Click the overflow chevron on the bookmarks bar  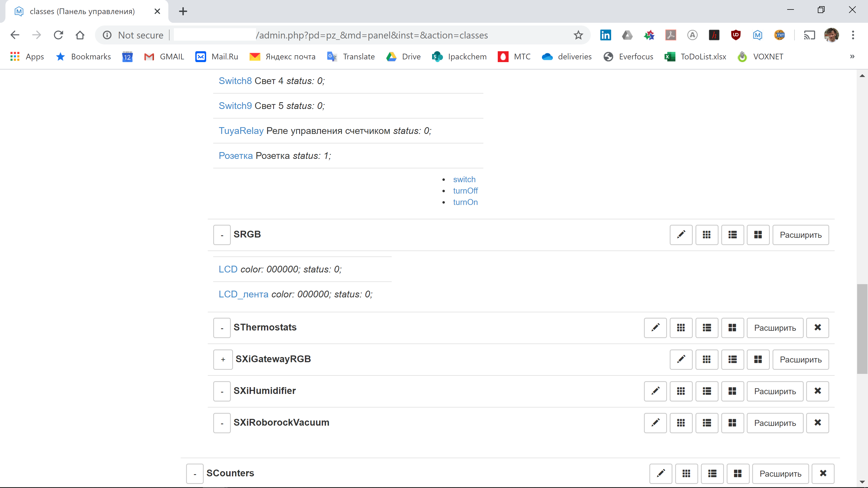click(x=852, y=57)
